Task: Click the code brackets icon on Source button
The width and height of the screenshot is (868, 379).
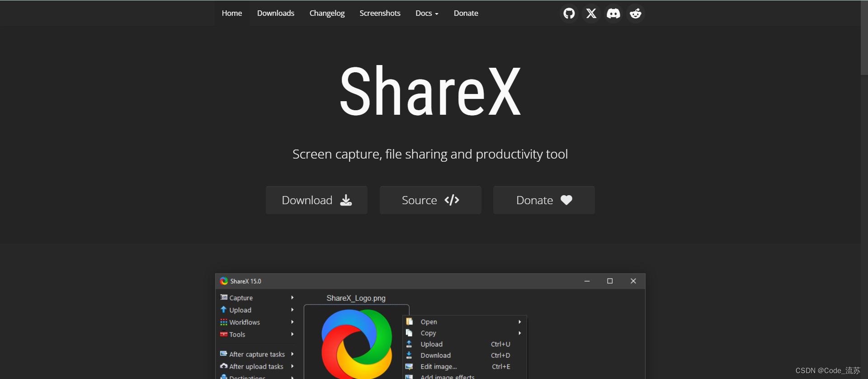Action: (x=452, y=200)
